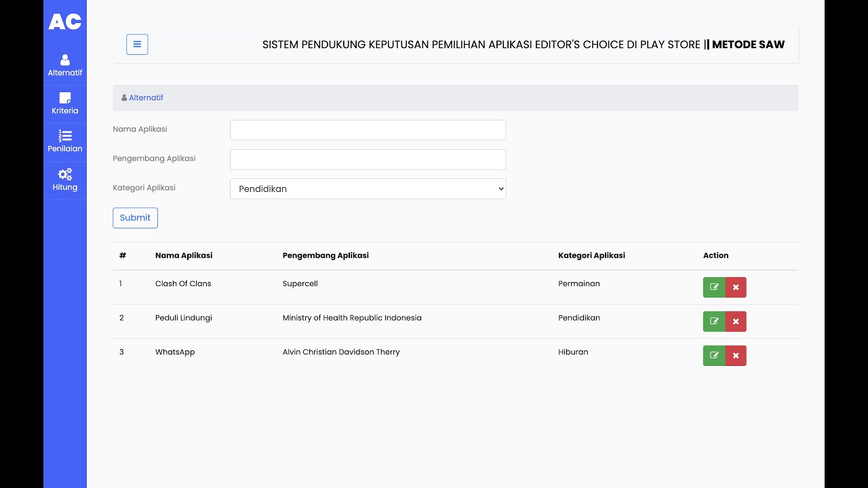Select 'Ministry of Health Republic Indonesia' cell
This screenshot has height=488, width=868.
(x=352, y=318)
